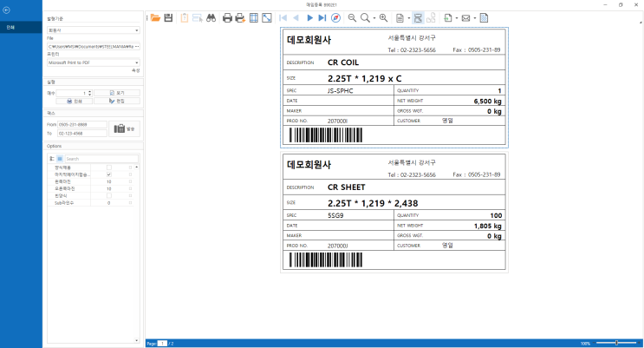Click the quick print icon
The height and width of the screenshot is (348, 644).
point(240,17)
